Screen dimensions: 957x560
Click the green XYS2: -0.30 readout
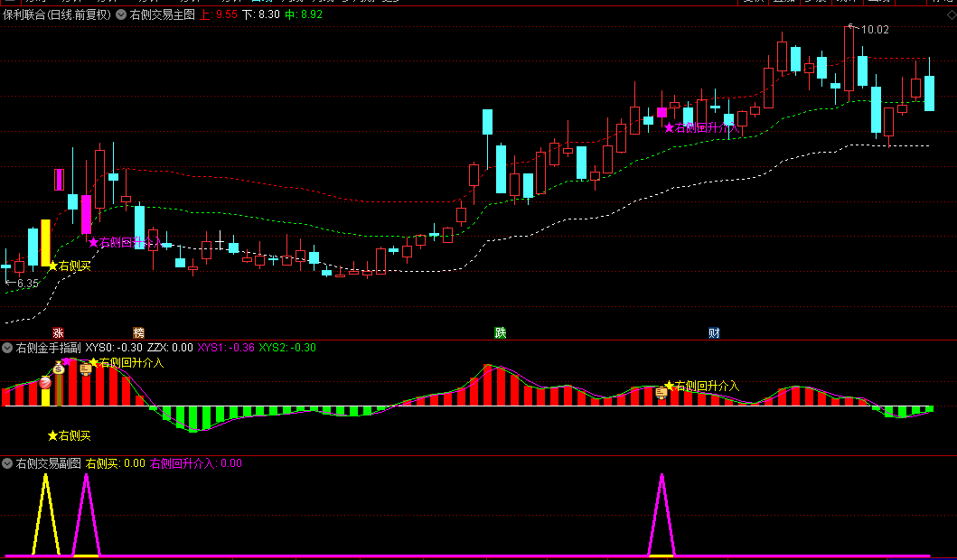287,348
